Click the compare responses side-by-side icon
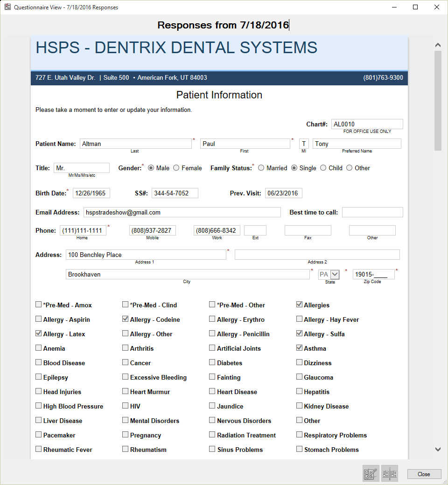 click(x=390, y=473)
